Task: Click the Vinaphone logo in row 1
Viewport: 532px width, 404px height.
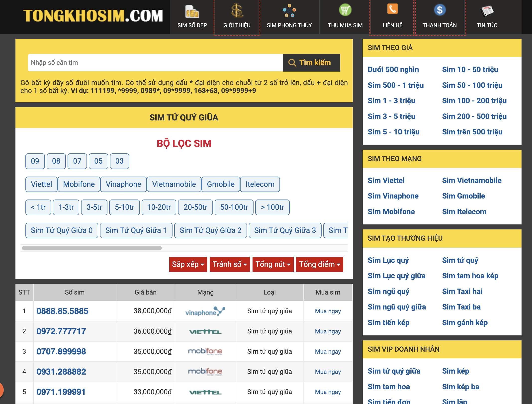Action: (205, 311)
